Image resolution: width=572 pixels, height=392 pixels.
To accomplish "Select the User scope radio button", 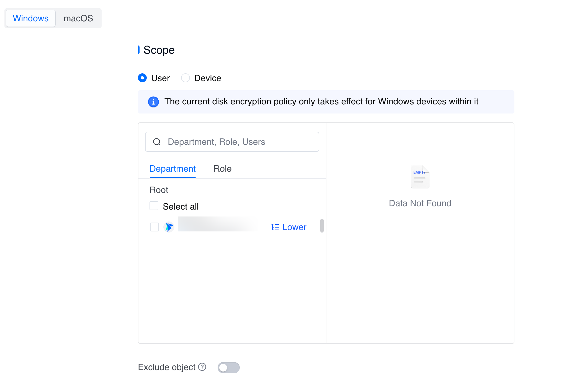I will click(x=142, y=78).
